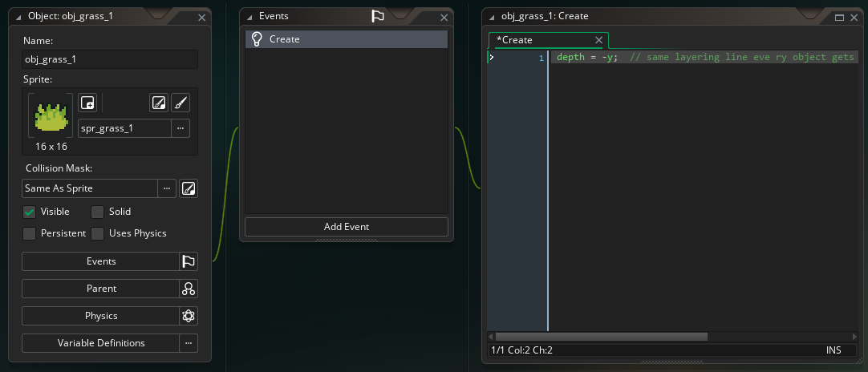Close the Events window
Screen dimensions: 868x372
click(444, 17)
